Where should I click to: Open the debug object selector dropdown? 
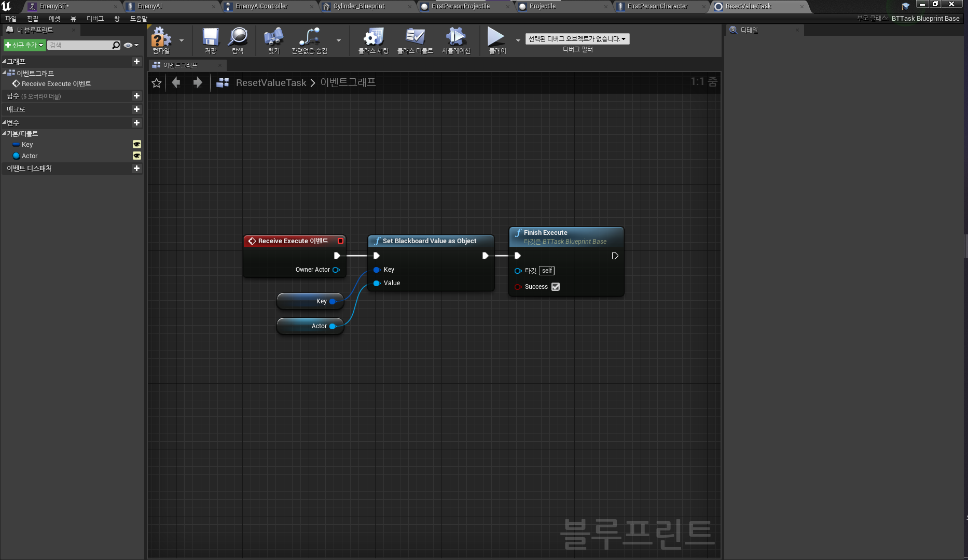(x=577, y=39)
